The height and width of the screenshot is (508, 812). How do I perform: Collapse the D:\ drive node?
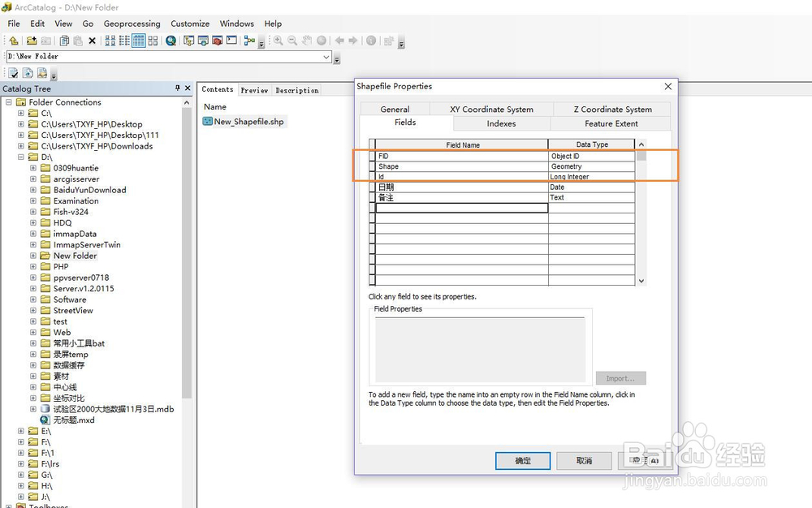[x=21, y=157]
